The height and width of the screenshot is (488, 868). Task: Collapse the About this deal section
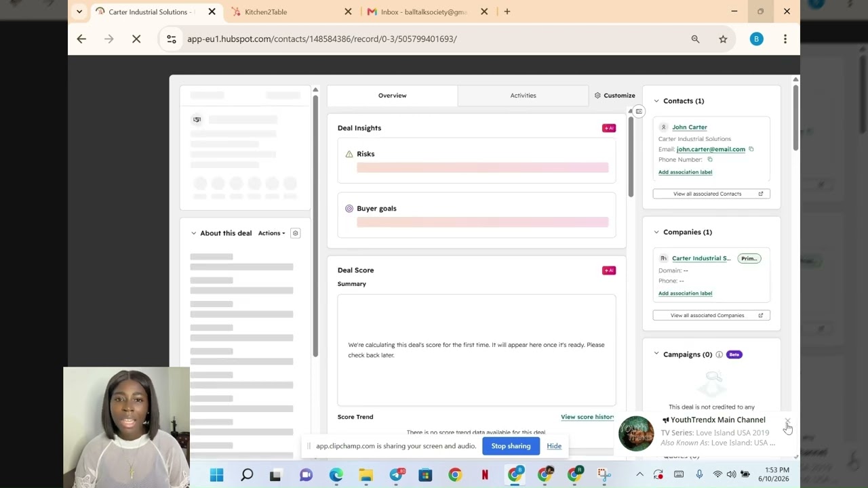pyautogui.click(x=193, y=233)
